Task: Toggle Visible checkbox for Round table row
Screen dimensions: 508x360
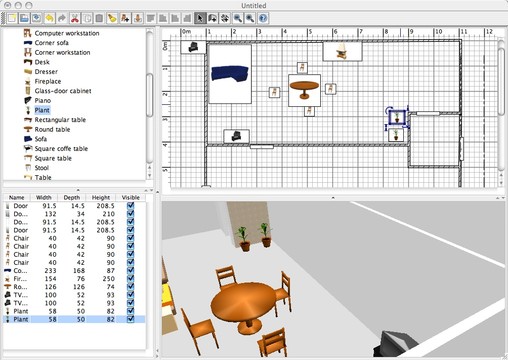Action: click(x=131, y=287)
